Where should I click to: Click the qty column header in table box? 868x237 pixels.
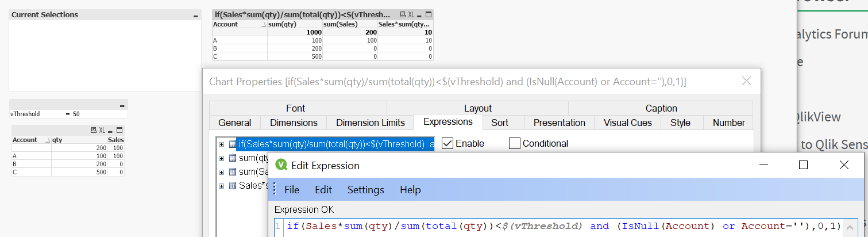coord(79,140)
